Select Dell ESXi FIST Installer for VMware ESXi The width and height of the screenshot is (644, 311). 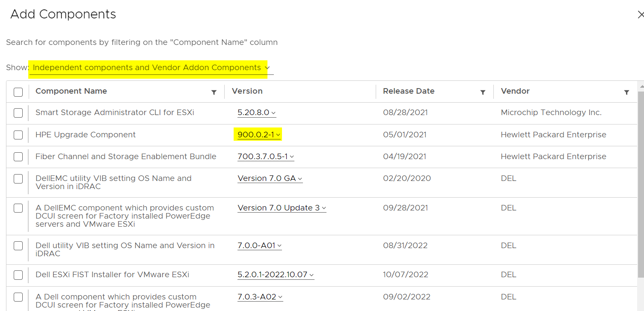point(112,274)
